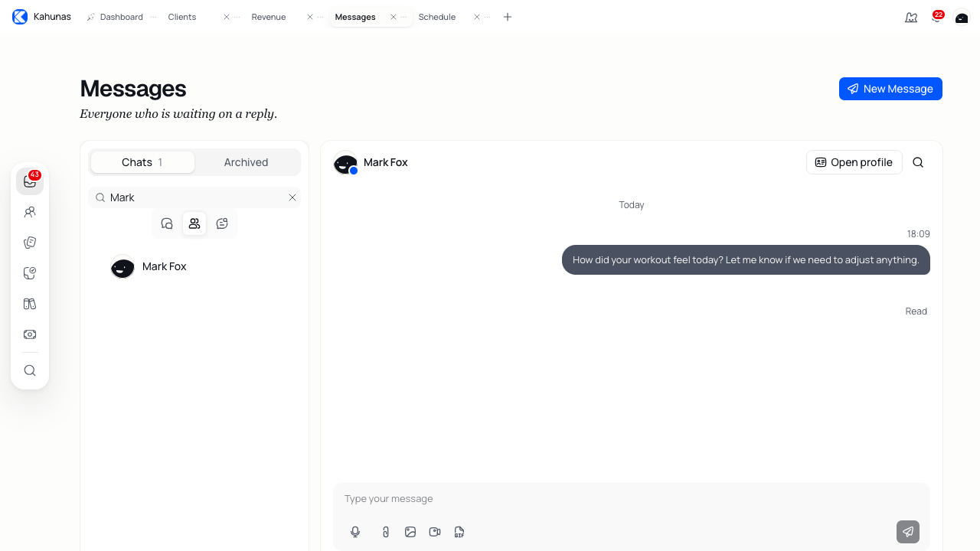
Task: Search within the Mark Fox conversation
Action: [x=918, y=162]
